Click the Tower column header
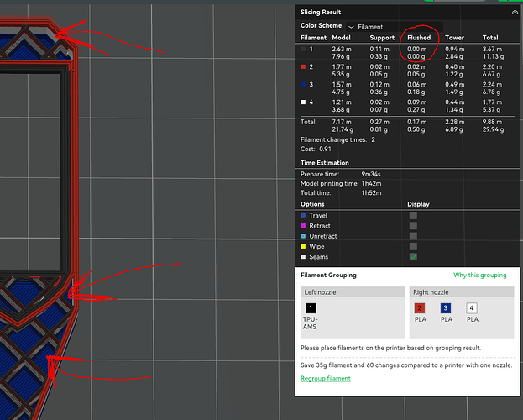Viewport: 523px width, 420px height. click(x=454, y=38)
